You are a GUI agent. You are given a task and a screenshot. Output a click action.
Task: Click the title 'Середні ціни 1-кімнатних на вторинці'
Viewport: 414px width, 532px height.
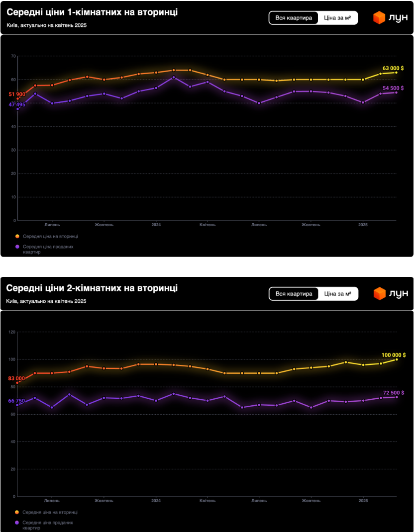tap(92, 12)
